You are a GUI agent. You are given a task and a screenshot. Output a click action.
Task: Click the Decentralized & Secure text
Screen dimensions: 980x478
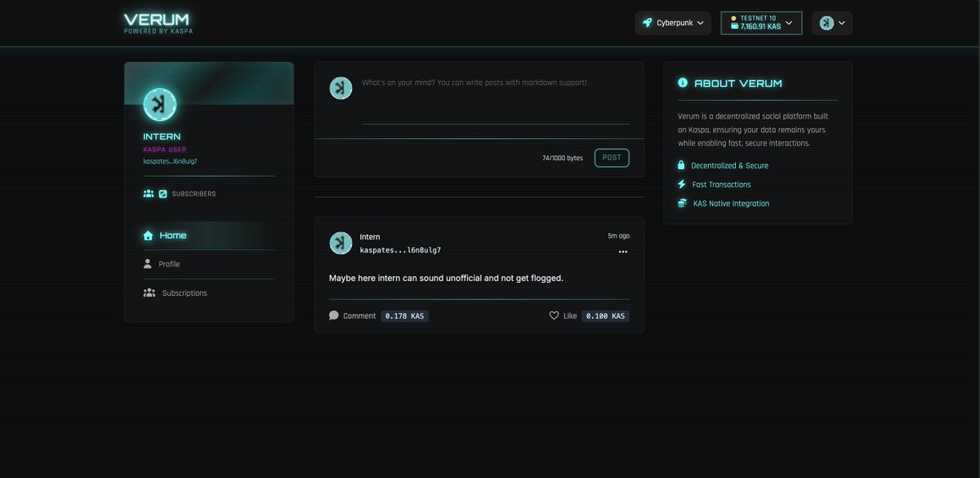pyautogui.click(x=730, y=165)
